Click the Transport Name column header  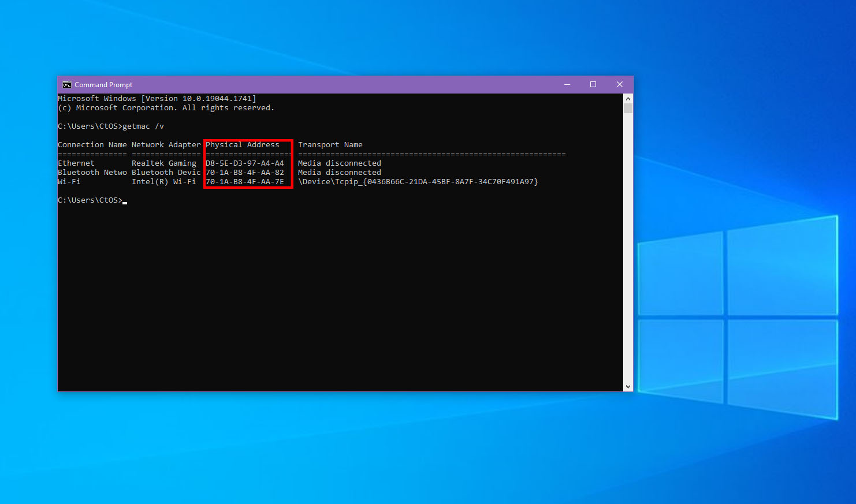point(330,144)
